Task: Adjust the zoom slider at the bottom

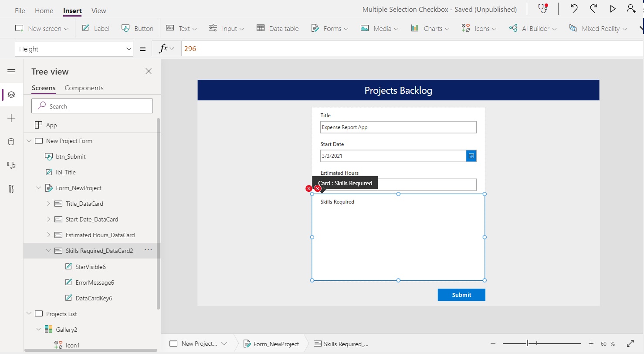Action: coord(528,343)
